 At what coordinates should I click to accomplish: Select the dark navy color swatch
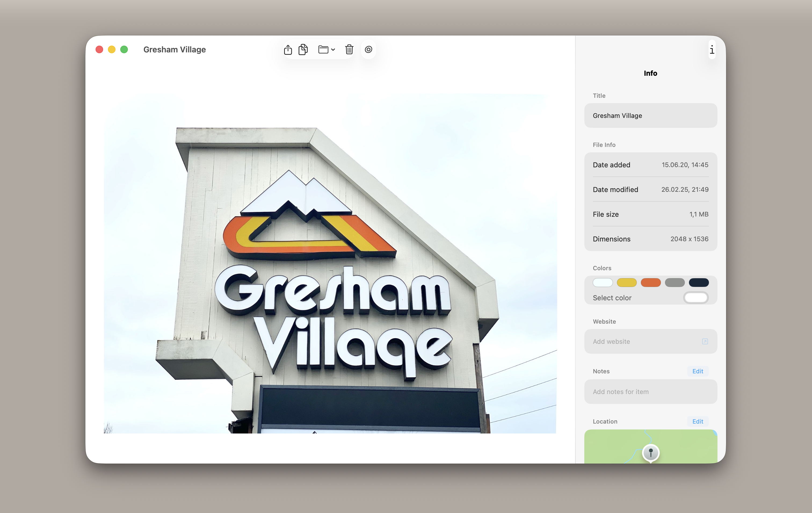pyautogui.click(x=698, y=282)
